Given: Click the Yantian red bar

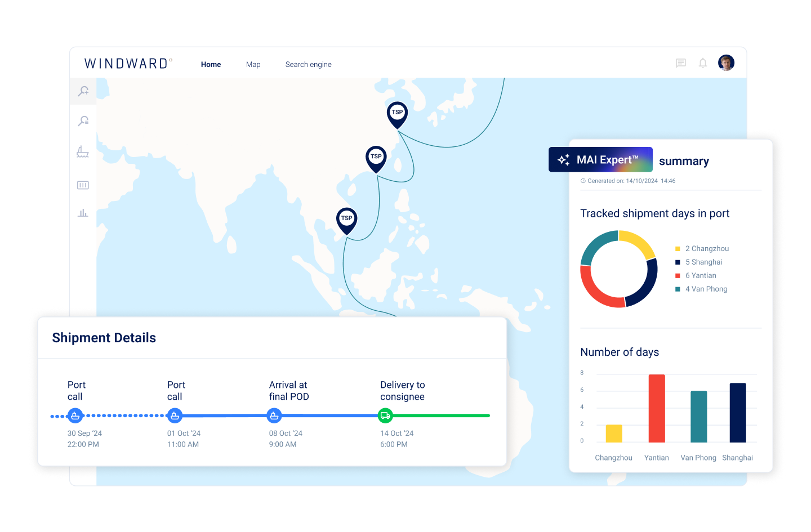Looking at the screenshot, I should pyautogui.click(x=657, y=408).
